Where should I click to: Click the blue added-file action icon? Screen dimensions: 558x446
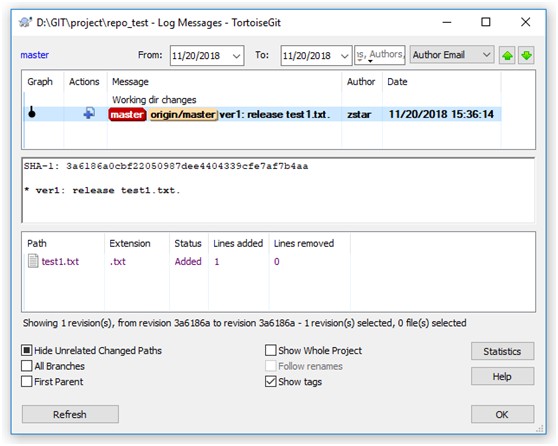(89, 114)
